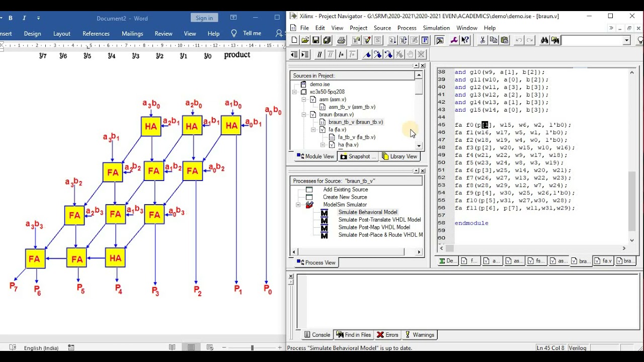Click the Word zoom slider
This screenshot has width=644, height=362.
252,348
